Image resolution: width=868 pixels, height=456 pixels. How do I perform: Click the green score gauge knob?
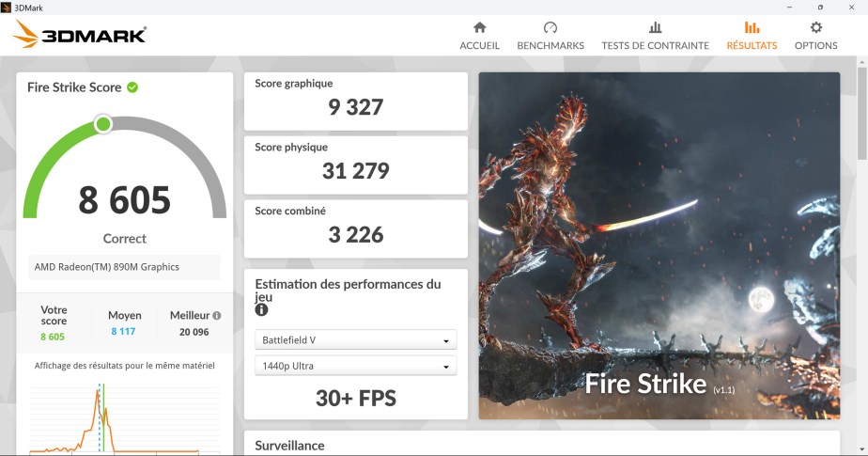click(103, 124)
